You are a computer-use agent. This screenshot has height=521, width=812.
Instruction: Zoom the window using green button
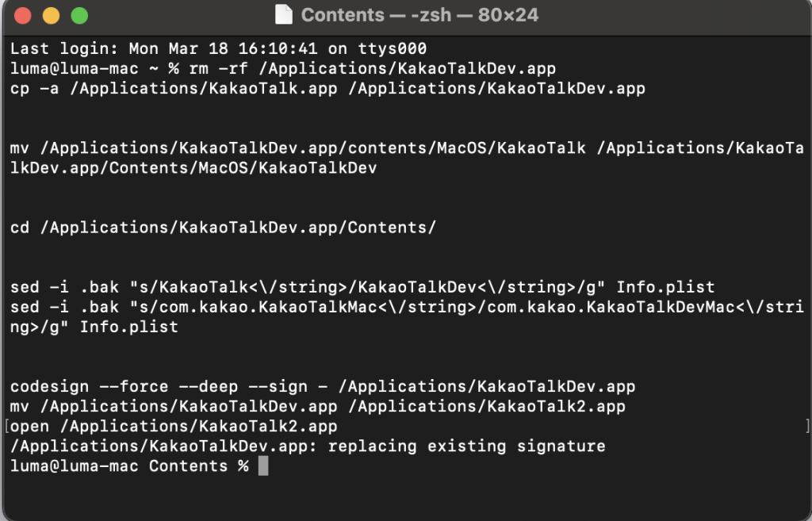[79, 16]
